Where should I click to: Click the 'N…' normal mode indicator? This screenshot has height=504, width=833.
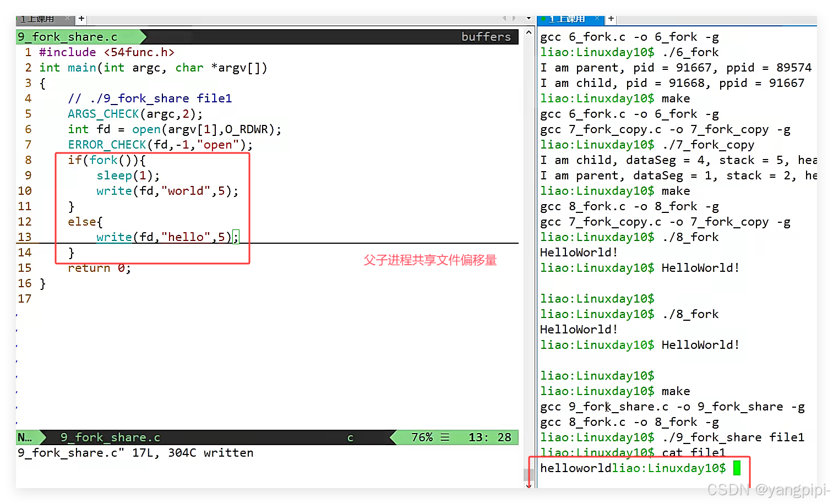25,437
